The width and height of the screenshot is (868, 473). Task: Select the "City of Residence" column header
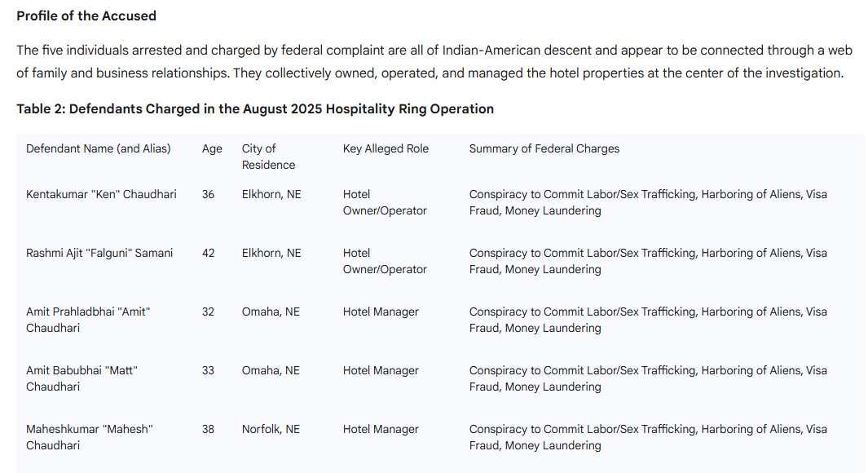tap(268, 157)
